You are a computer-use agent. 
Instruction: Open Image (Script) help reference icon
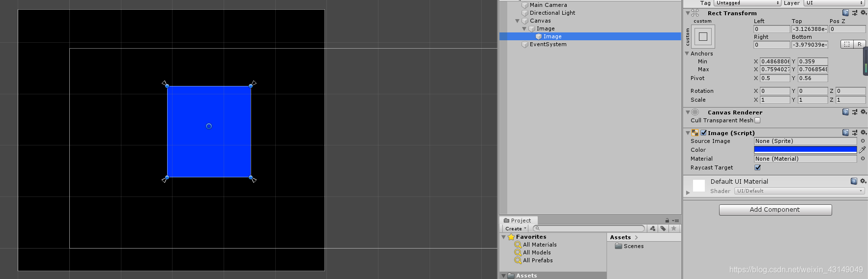[x=845, y=133]
